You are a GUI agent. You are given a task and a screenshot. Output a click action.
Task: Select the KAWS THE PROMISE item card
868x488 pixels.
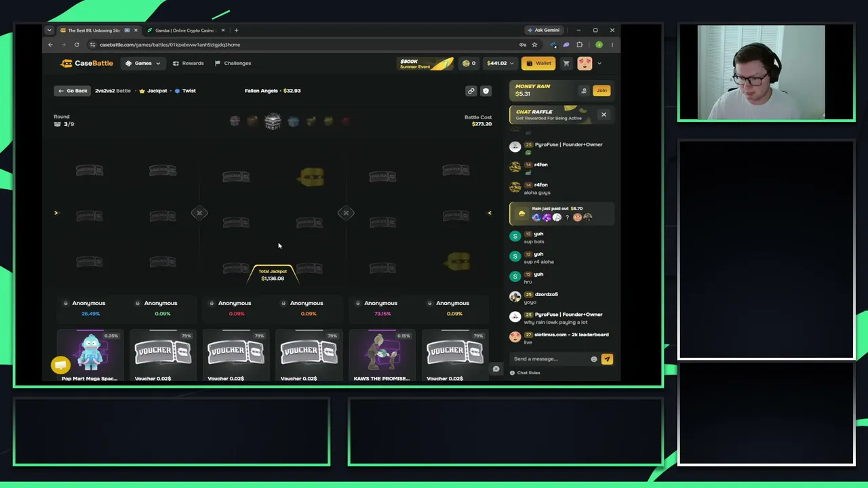click(382, 356)
